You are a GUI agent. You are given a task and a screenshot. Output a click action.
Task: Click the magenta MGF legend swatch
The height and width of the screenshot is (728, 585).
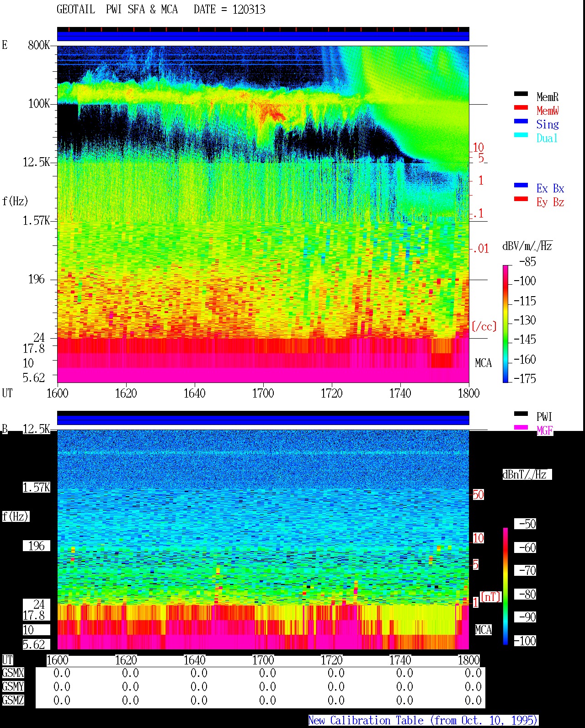tap(521, 428)
